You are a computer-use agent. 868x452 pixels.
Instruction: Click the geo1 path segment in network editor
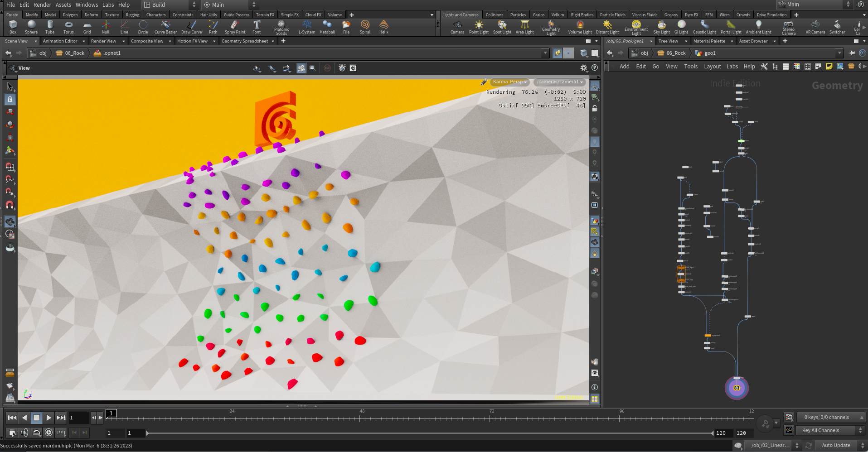(x=706, y=53)
